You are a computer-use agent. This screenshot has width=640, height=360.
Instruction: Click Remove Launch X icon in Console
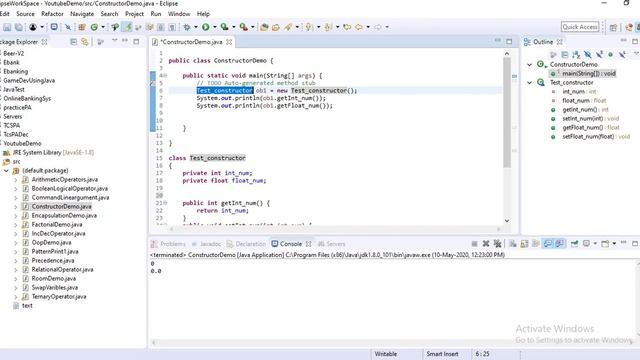(x=486, y=244)
